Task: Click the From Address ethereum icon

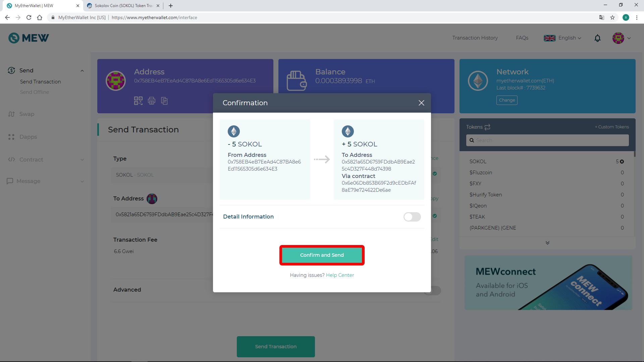Action: coord(234,131)
